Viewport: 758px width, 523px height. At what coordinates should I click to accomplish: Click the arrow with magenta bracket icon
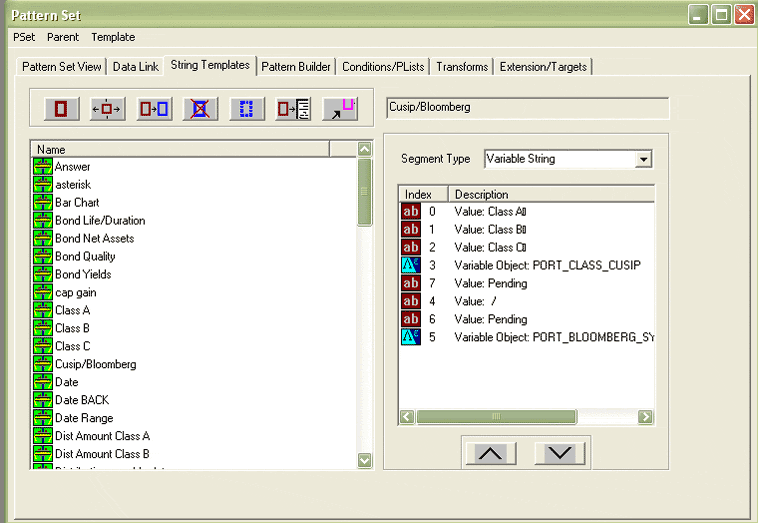pyautogui.click(x=340, y=108)
